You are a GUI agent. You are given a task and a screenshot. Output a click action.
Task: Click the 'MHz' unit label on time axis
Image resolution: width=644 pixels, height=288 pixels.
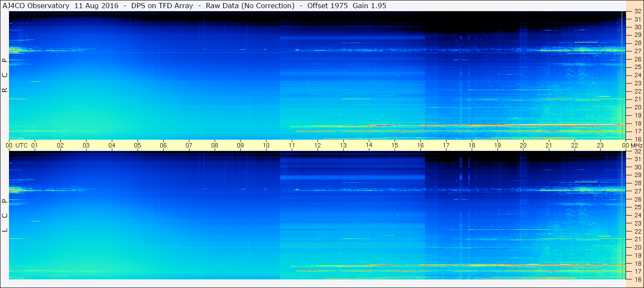636,145
